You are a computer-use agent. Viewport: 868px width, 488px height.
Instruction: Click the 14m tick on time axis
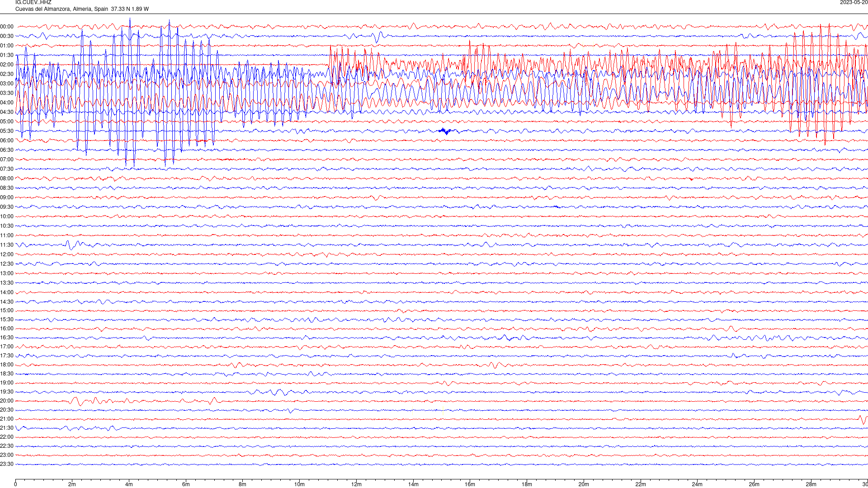pos(413,484)
